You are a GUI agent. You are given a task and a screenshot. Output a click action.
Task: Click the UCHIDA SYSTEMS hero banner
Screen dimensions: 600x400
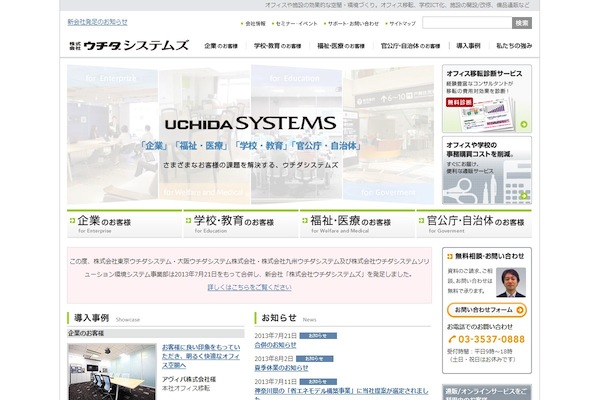click(251, 134)
